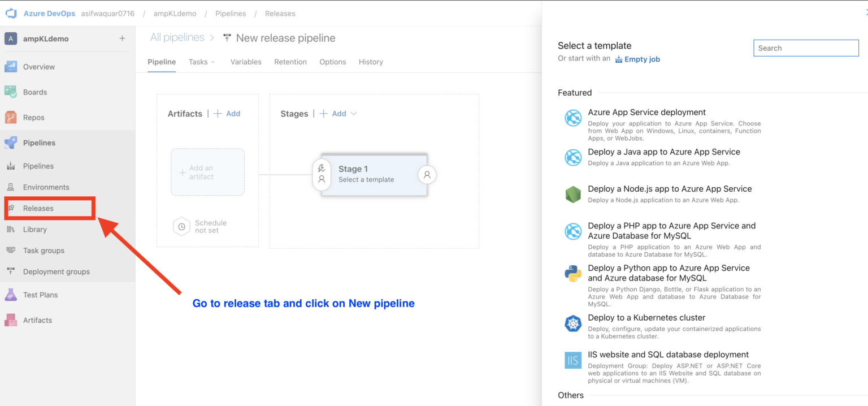
Task: Switch to the Pipeline tab
Action: point(162,62)
